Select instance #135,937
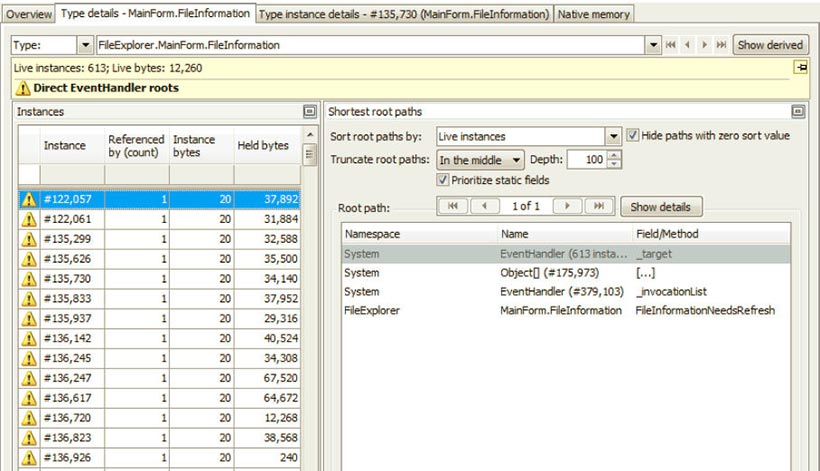The image size is (820, 471). click(x=160, y=318)
